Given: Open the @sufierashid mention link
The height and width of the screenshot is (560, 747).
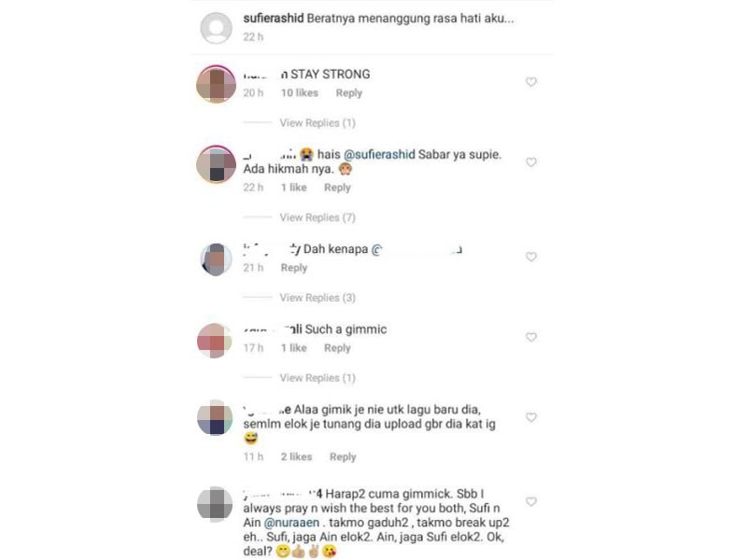Looking at the screenshot, I should tap(379, 155).
